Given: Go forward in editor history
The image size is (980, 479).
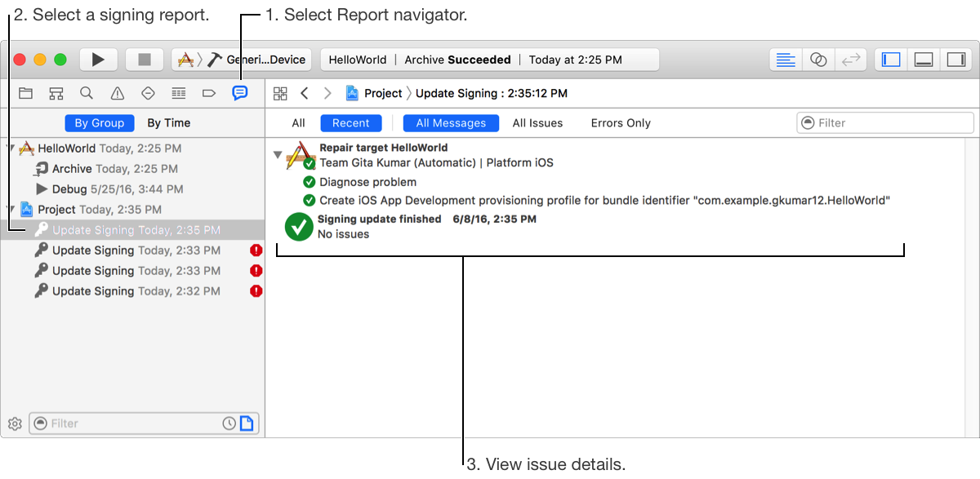Looking at the screenshot, I should [327, 94].
